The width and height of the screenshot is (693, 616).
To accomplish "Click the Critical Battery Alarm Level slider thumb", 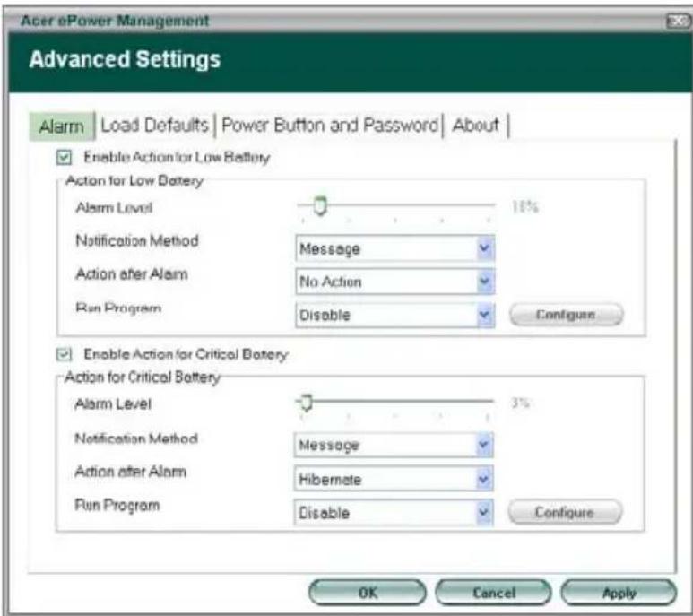I will pyautogui.click(x=306, y=402).
